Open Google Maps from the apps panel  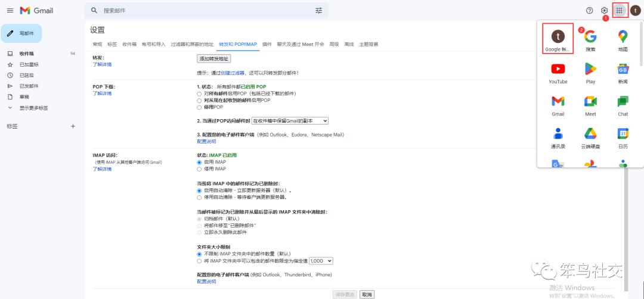click(x=623, y=40)
